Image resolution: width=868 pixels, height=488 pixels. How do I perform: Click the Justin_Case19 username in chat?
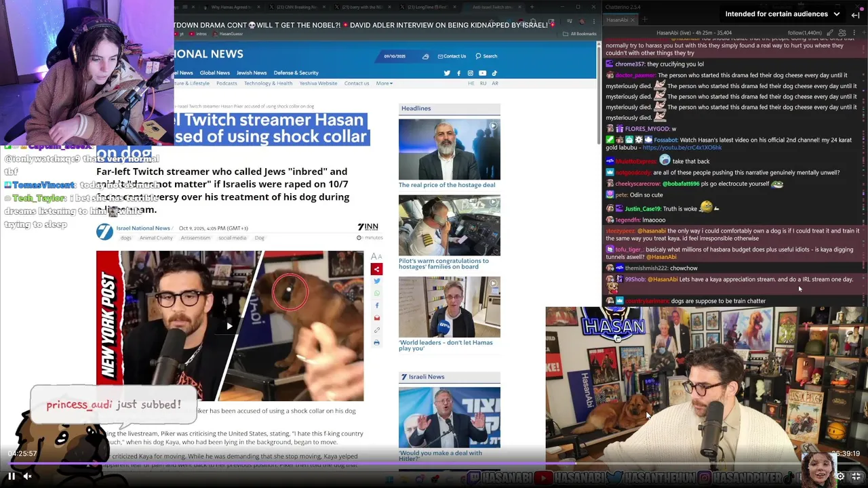[642, 209]
